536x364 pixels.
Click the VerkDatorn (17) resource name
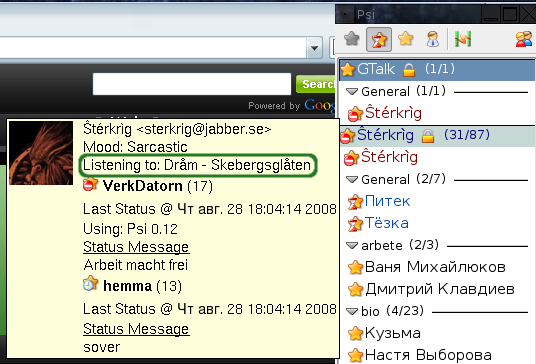pos(158,186)
